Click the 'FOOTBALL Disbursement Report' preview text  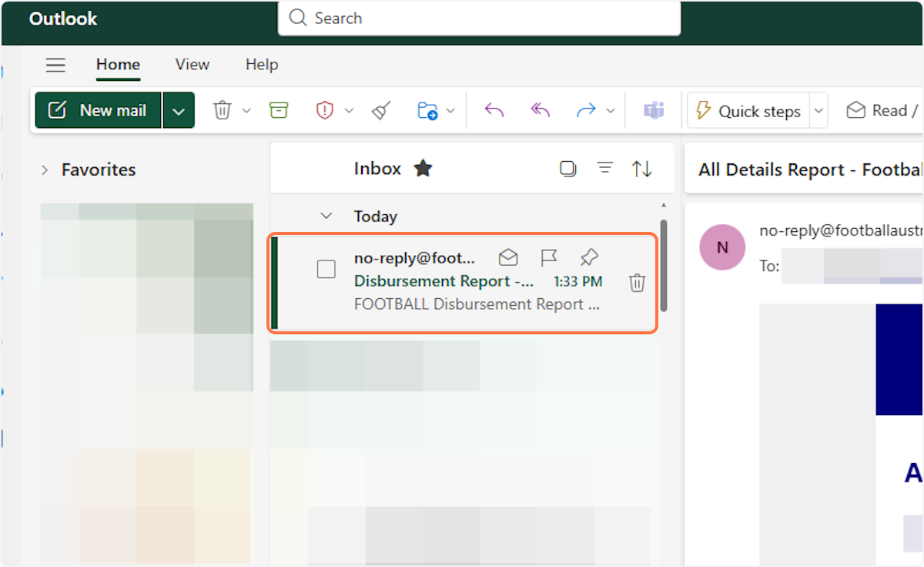477,304
